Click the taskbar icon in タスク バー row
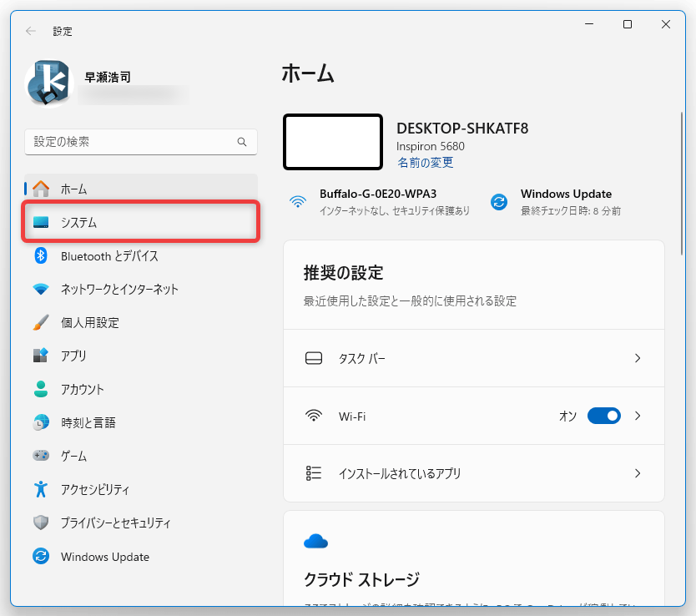This screenshot has height=616, width=696. tap(314, 358)
